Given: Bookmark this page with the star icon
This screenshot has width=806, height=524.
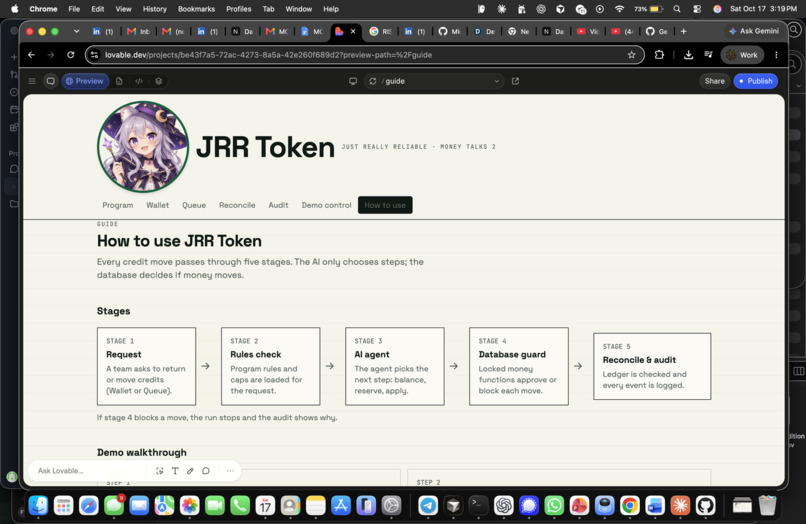Looking at the screenshot, I should (x=631, y=55).
